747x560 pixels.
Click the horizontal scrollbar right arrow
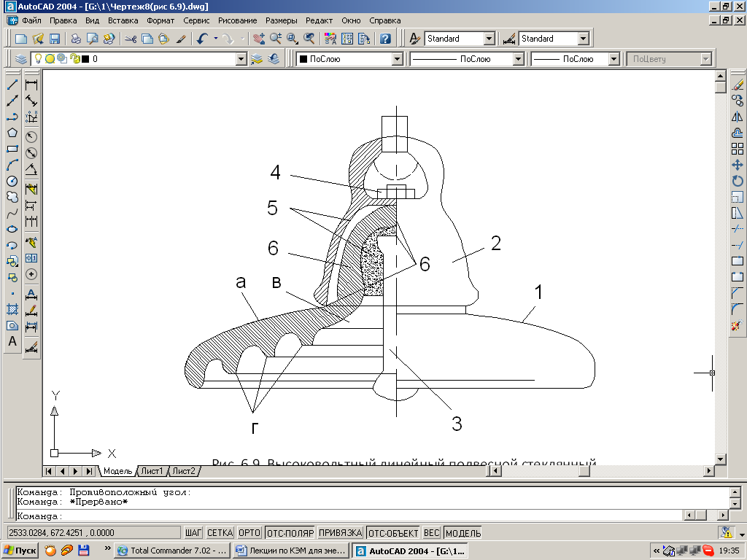point(709,471)
